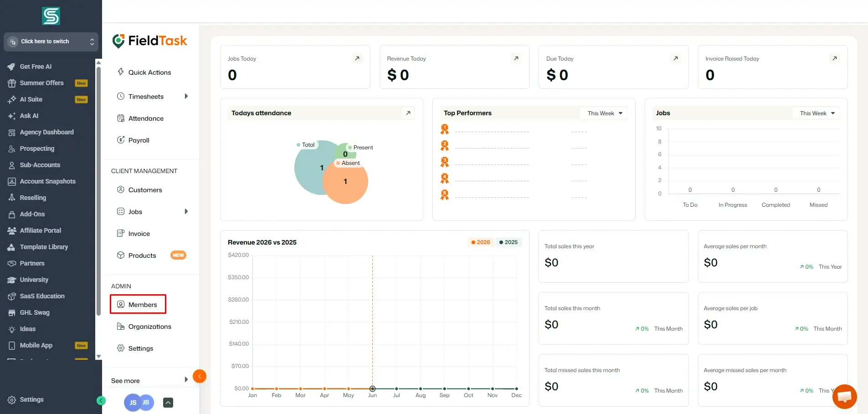Toggle Absent legend in attendance chart
The height and width of the screenshot is (414, 868).
(348, 163)
